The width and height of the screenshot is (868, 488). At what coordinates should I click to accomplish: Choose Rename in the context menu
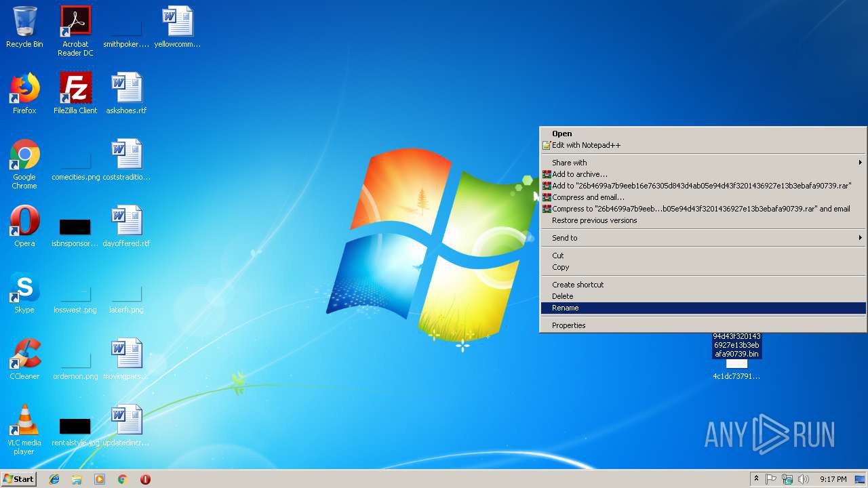tap(703, 308)
